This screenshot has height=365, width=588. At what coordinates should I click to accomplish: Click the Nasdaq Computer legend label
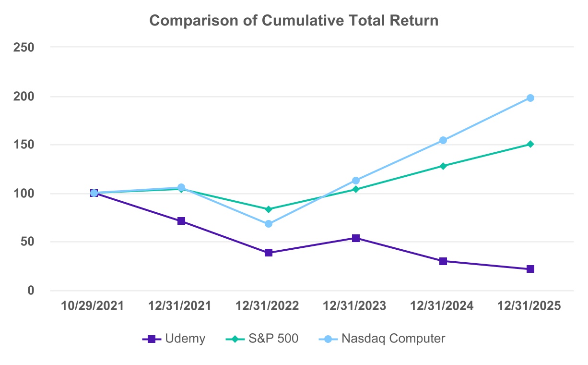click(x=393, y=339)
